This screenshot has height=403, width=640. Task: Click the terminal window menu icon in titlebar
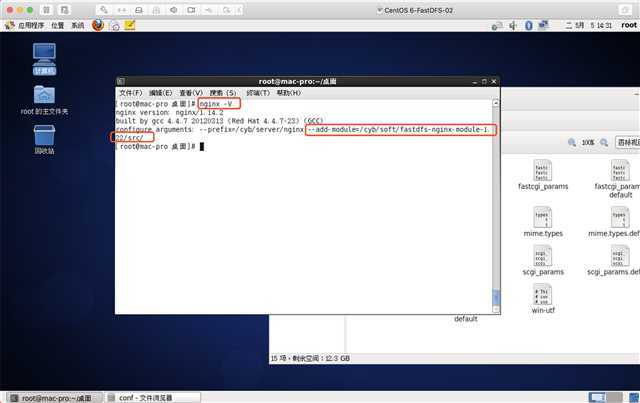121,81
